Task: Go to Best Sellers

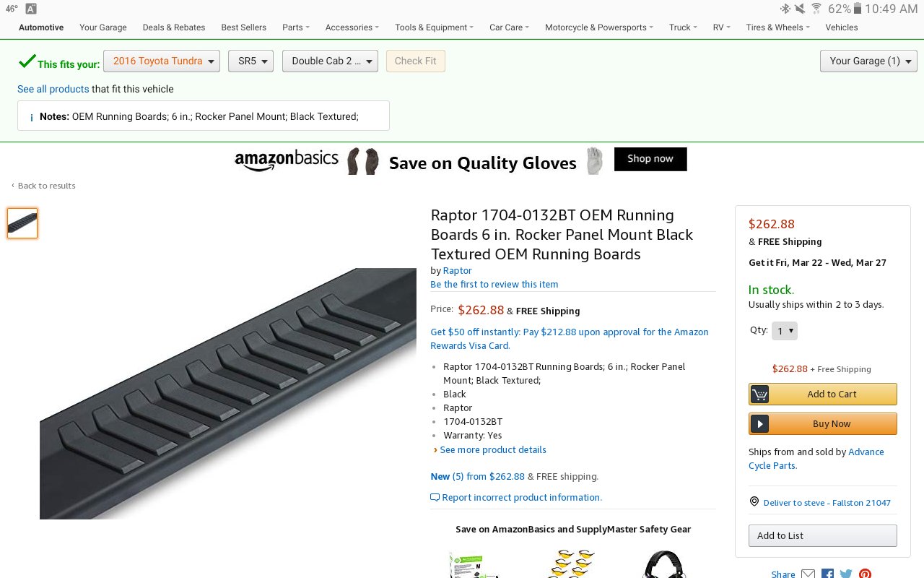Action: 243,27
